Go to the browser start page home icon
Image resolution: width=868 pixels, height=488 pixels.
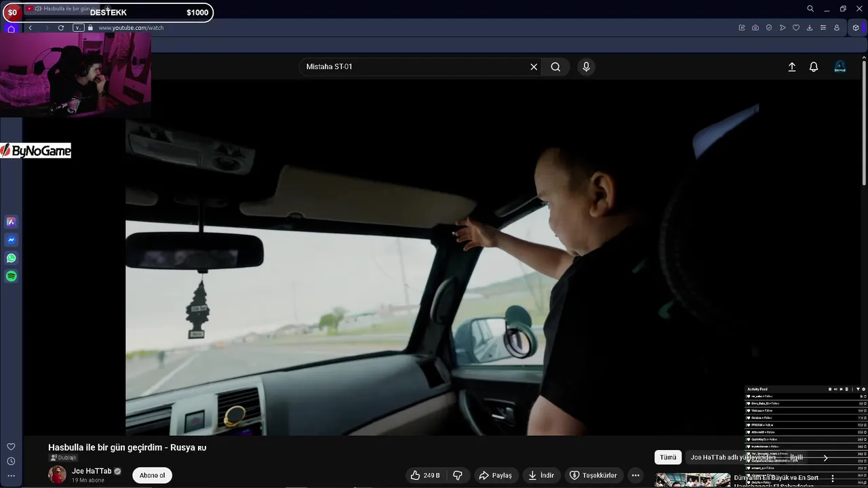pyautogui.click(x=11, y=28)
